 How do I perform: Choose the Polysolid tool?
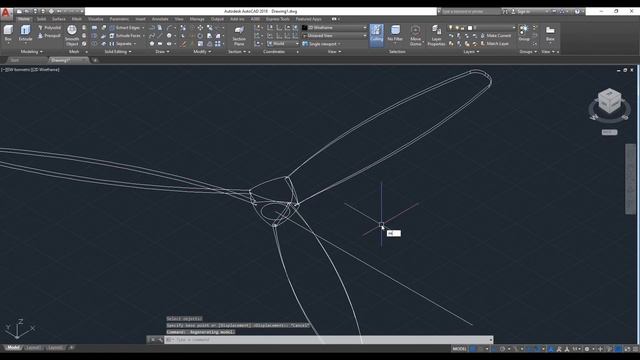click(x=49, y=28)
